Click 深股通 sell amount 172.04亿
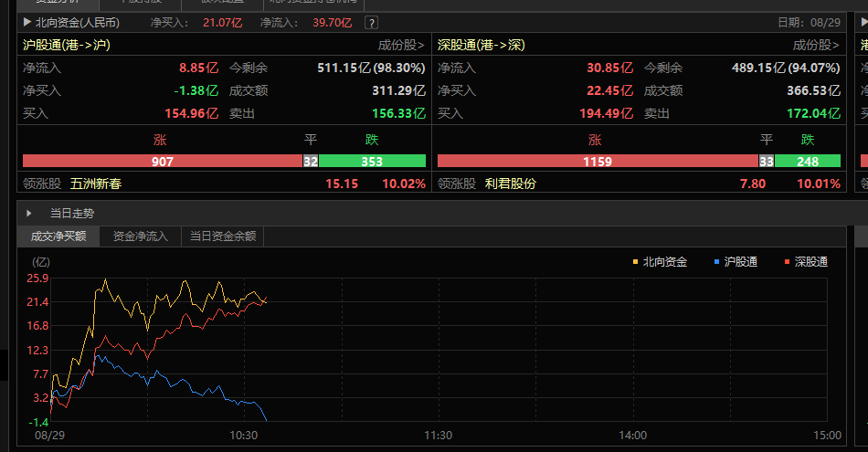Viewport: 868px width, 452px height. click(x=813, y=113)
